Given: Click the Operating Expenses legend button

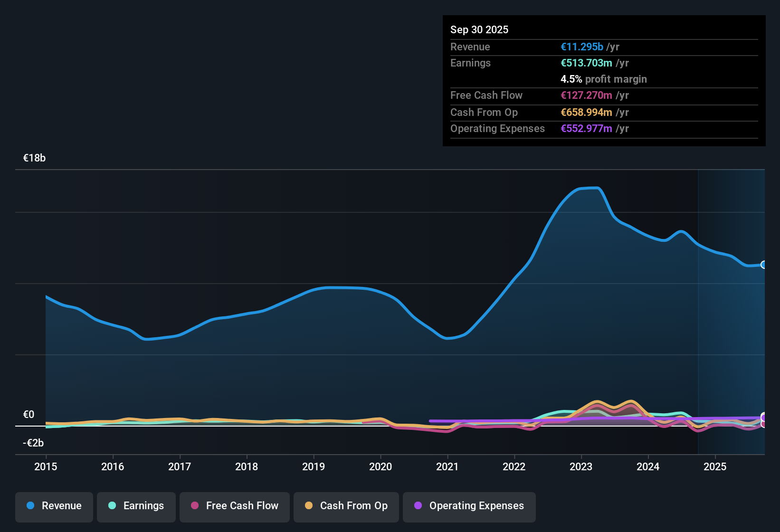Looking at the screenshot, I should click(x=469, y=506).
